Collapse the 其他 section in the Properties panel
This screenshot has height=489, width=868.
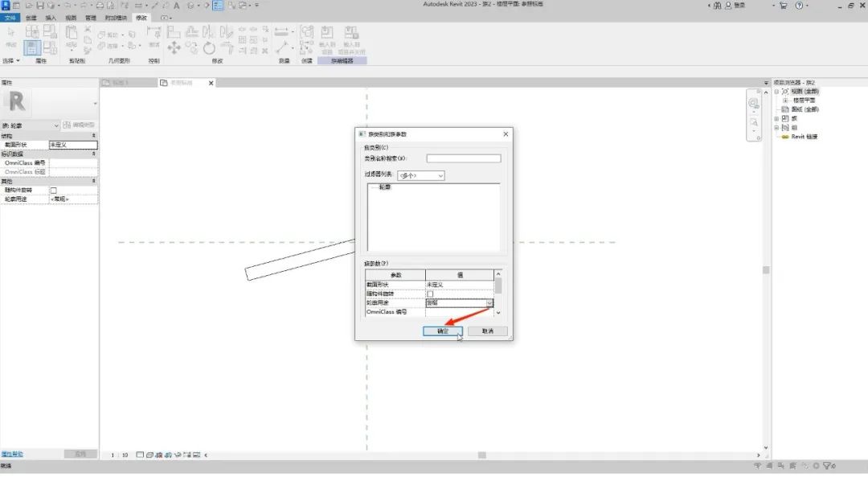(93, 181)
